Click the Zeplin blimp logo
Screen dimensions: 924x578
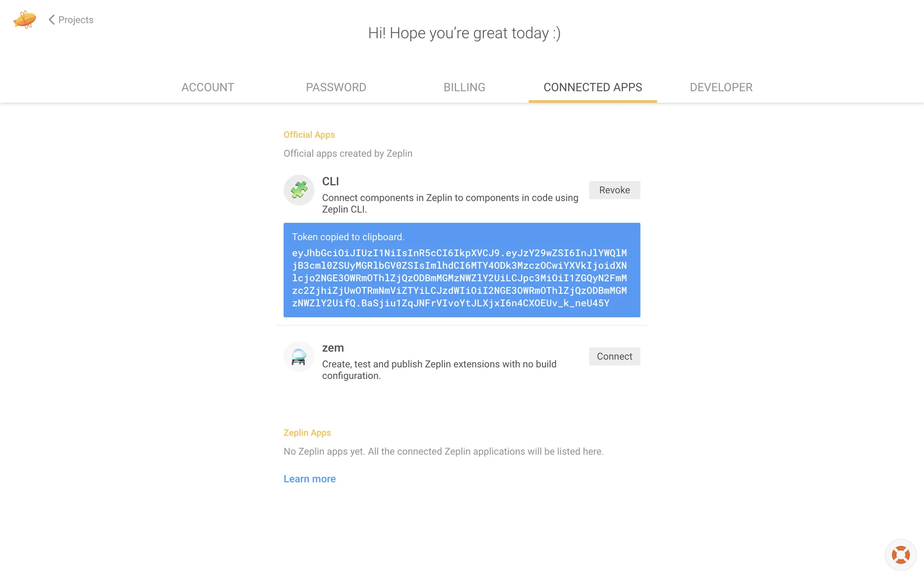click(25, 20)
